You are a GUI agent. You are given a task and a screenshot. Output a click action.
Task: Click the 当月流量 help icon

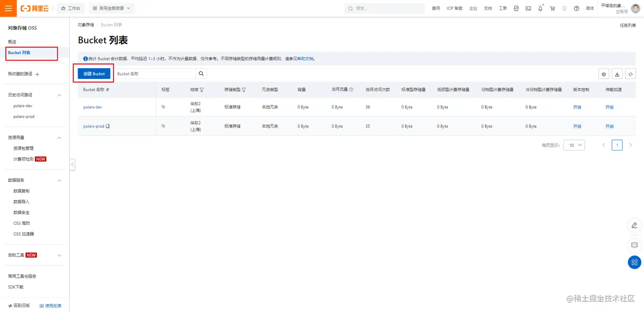point(351,90)
